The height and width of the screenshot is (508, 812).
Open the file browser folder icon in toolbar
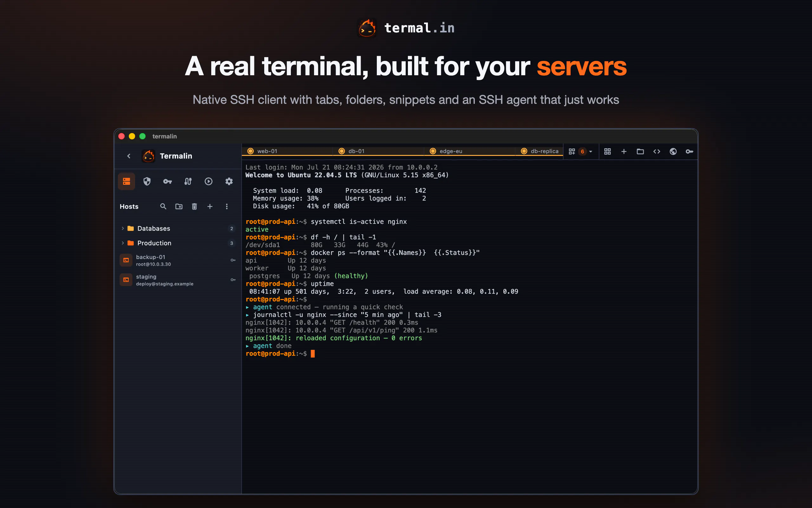(x=640, y=151)
